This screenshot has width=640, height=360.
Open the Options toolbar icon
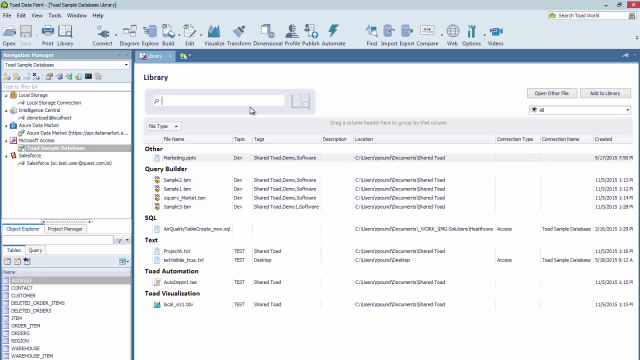[x=471, y=35]
